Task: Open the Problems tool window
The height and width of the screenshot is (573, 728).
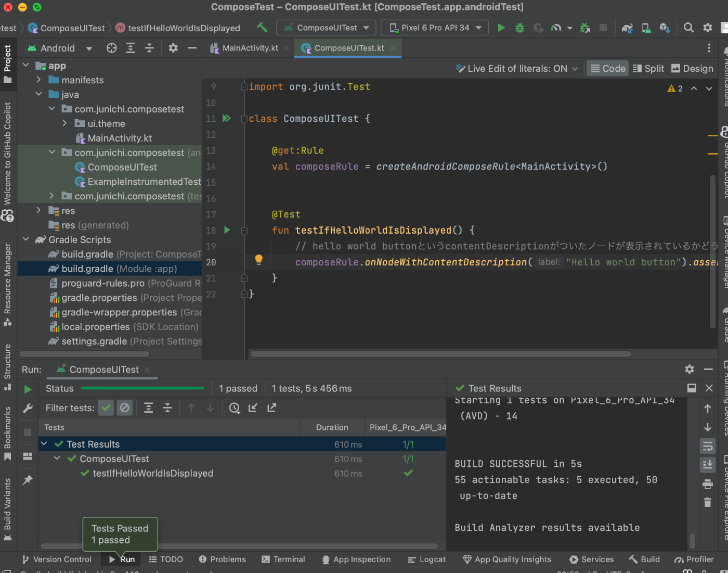Action: coord(222,559)
